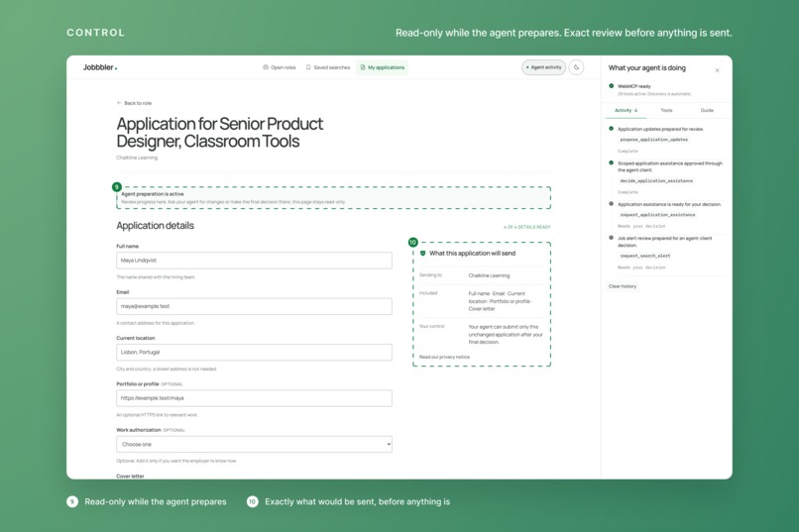Click Chalkline Learning in the Sending to row
799x532 pixels.
489,275
